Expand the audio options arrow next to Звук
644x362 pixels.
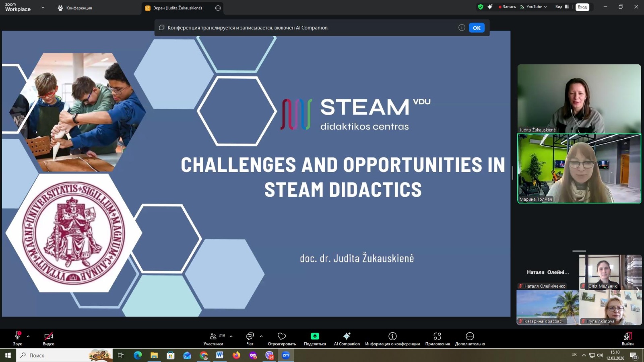pos(28,336)
